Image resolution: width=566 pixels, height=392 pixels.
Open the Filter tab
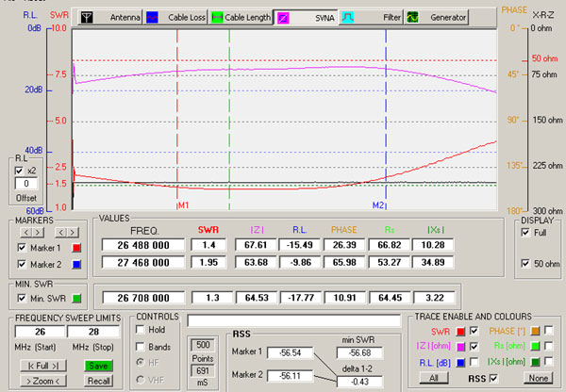[371, 17]
